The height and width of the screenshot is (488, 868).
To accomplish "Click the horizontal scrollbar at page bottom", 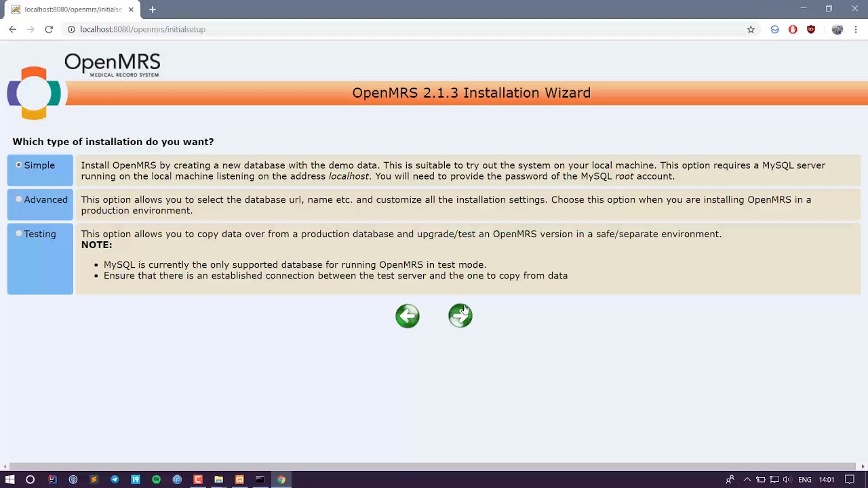I will tap(434, 466).
